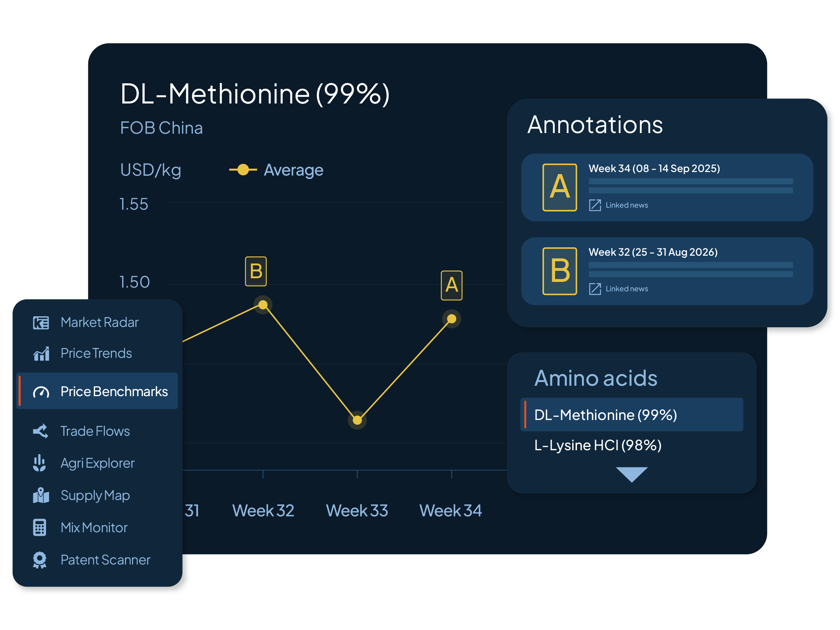840x630 pixels.
Task: Open the Week 32 annotation B card
Action: tap(667, 271)
